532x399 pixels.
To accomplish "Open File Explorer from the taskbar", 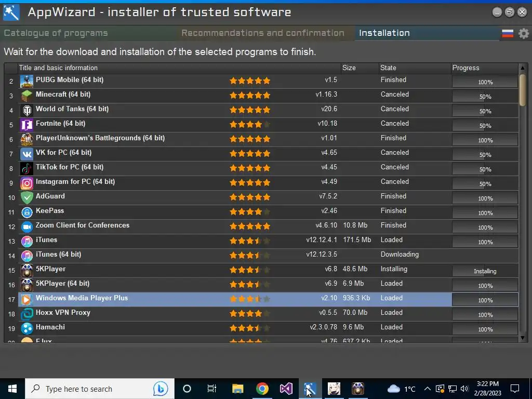I will (237, 389).
